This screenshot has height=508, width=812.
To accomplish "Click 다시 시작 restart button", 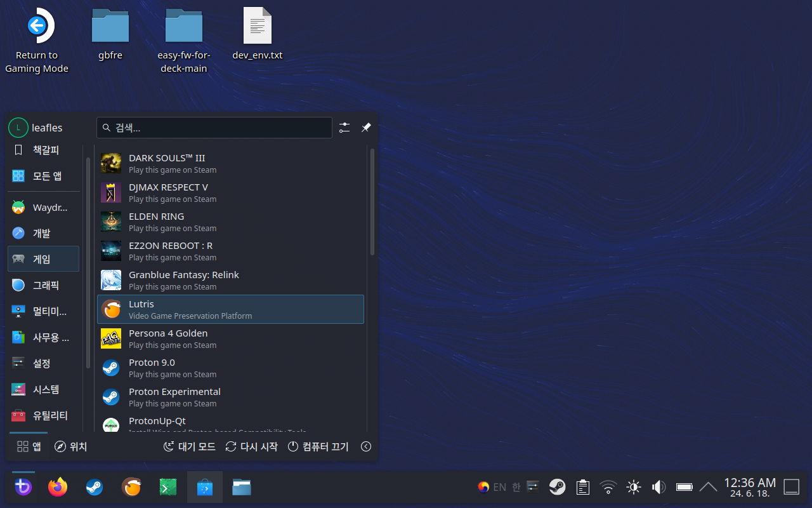I will (252, 446).
